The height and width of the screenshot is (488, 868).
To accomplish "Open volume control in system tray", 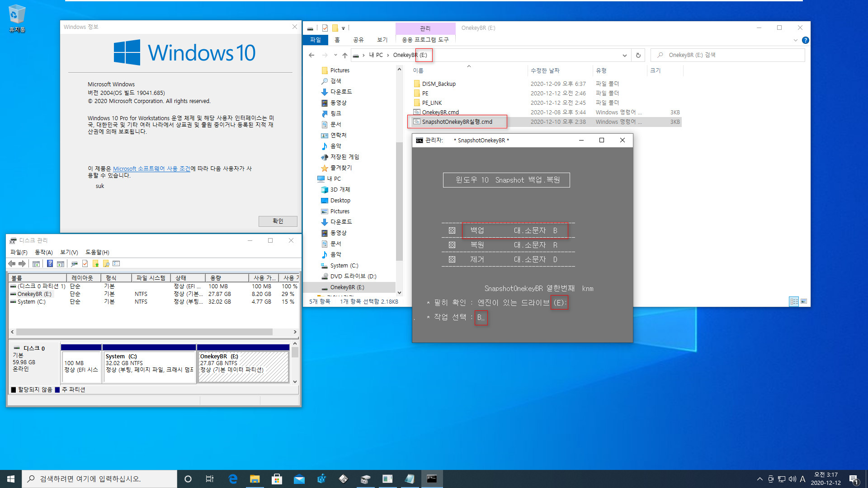I will pos(792,479).
